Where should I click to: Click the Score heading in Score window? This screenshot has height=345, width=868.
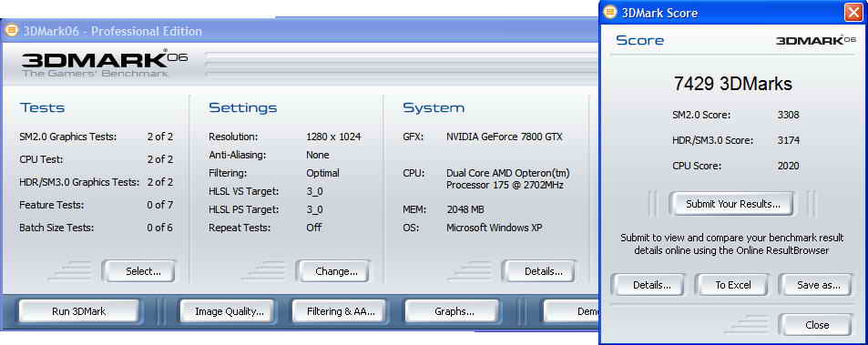coord(640,40)
